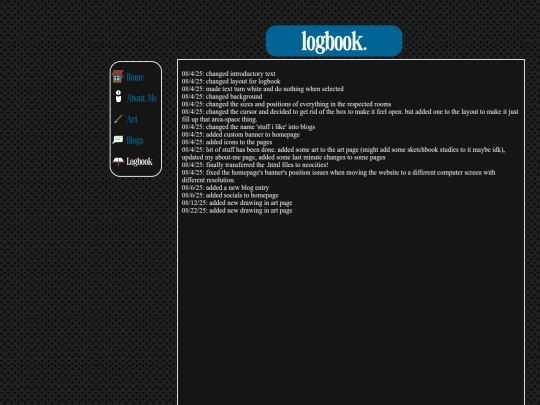This screenshot has width=540, height=405.
Task: Click entry about changed the cursor
Action: click(x=350, y=115)
